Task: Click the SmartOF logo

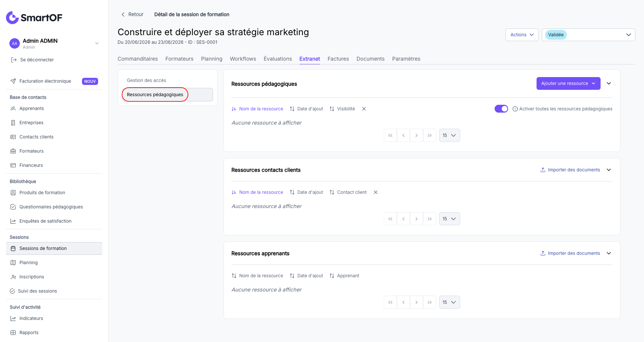Action: point(34,18)
